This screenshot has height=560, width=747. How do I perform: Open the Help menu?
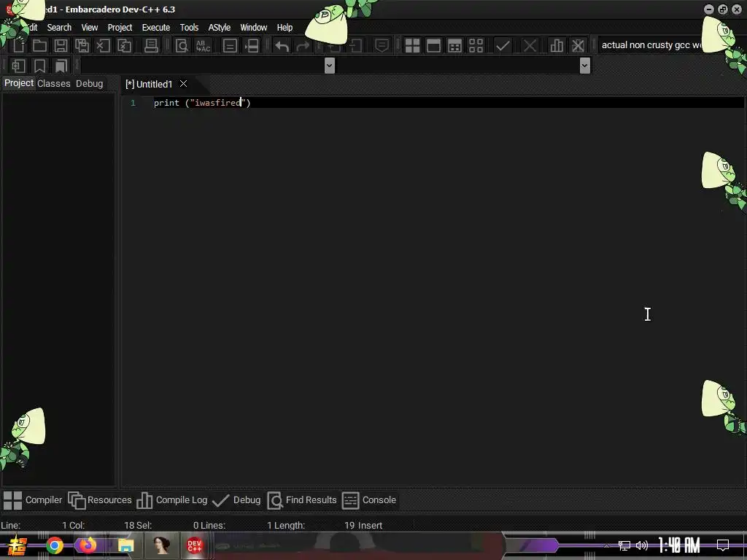tap(285, 28)
